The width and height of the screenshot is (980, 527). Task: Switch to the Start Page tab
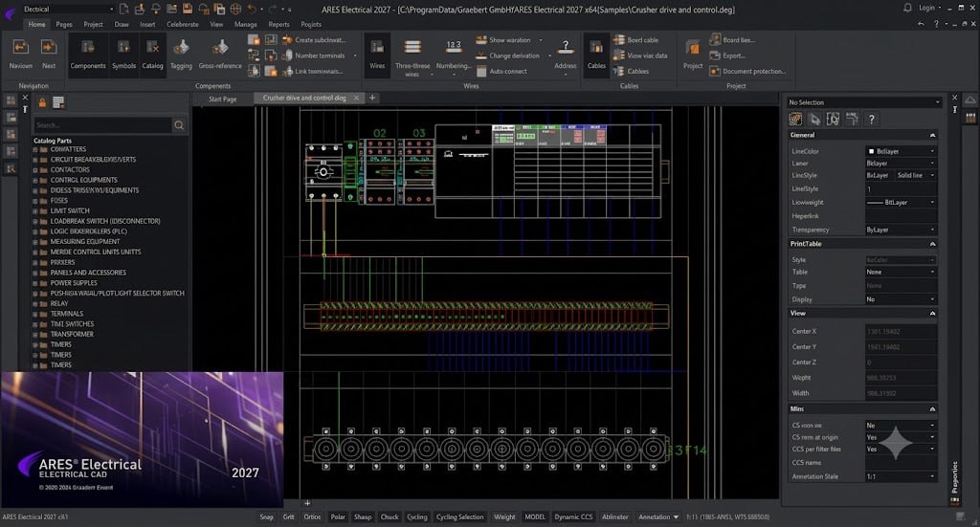pyautogui.click(x=222, y=99)
